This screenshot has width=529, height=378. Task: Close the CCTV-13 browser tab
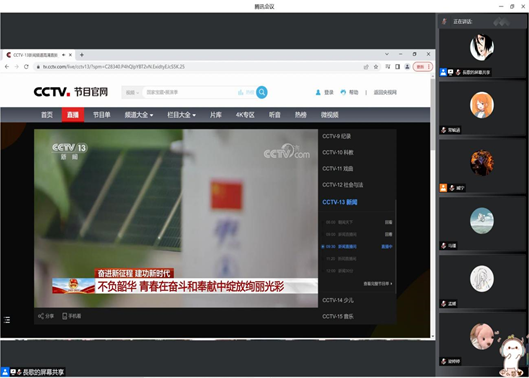click(x=71, y=55)
